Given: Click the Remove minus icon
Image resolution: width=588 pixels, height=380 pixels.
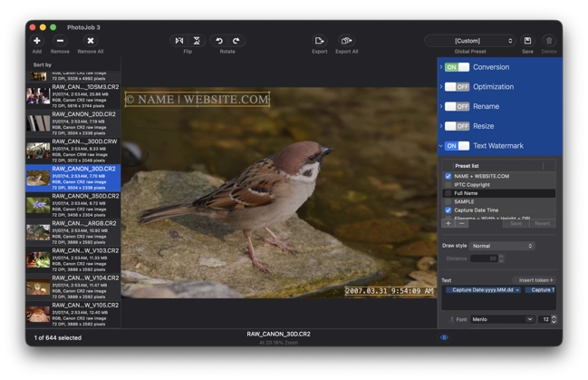Looking at the screenshot, I should 60,41.
